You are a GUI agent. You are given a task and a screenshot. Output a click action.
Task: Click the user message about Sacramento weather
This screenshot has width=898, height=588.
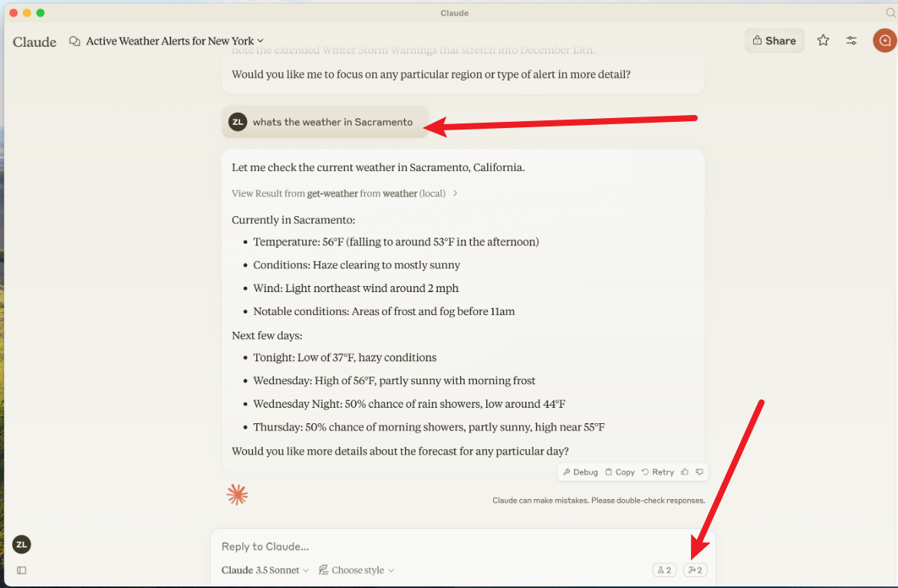(324, 122)
